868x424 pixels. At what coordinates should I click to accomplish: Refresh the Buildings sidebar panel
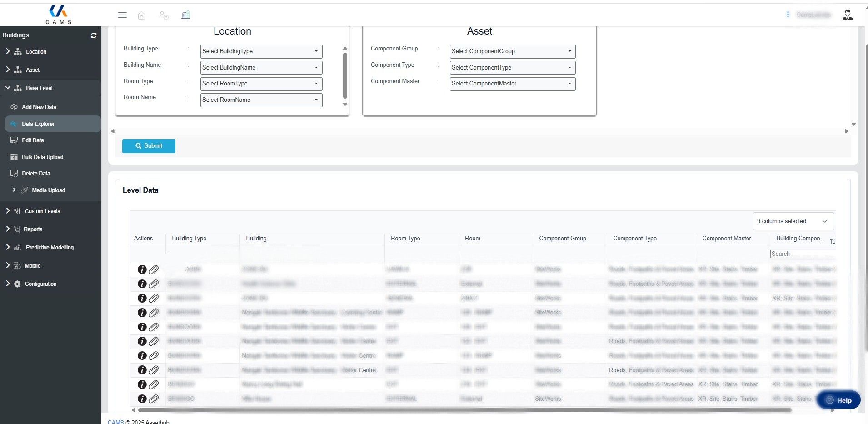pyautogui.click(x=94, y=35)
